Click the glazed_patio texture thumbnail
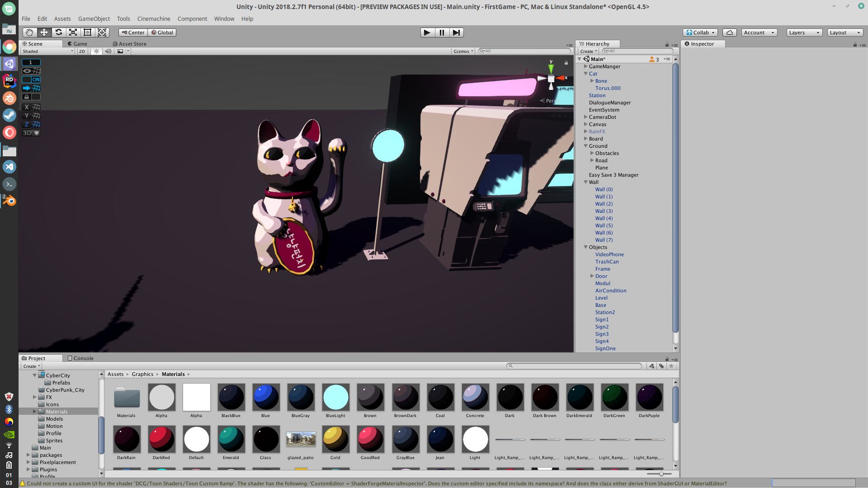 click(301, 439)
